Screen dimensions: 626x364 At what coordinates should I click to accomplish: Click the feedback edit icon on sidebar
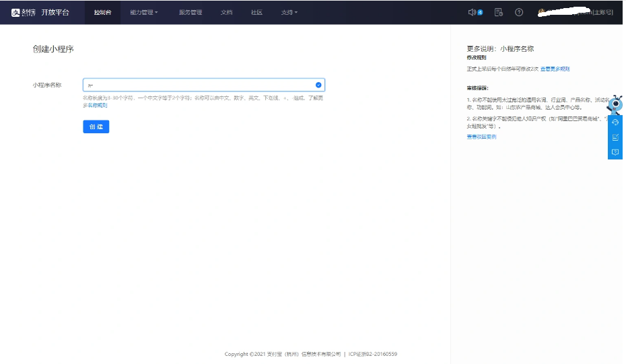[615, 137]
